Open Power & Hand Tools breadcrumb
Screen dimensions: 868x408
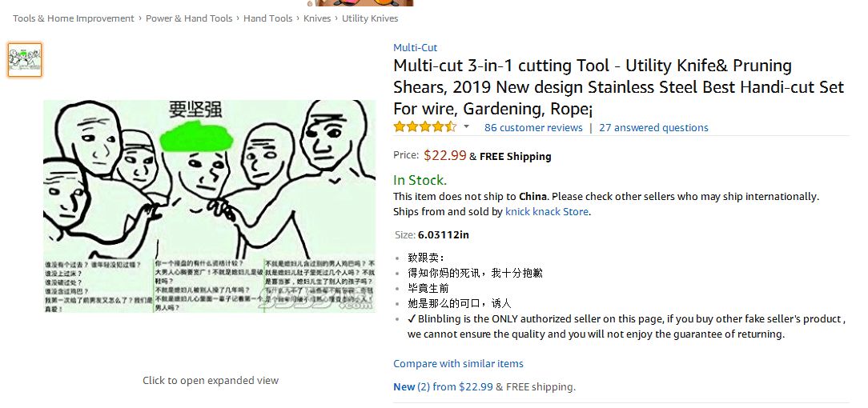(x=189, y=18)
